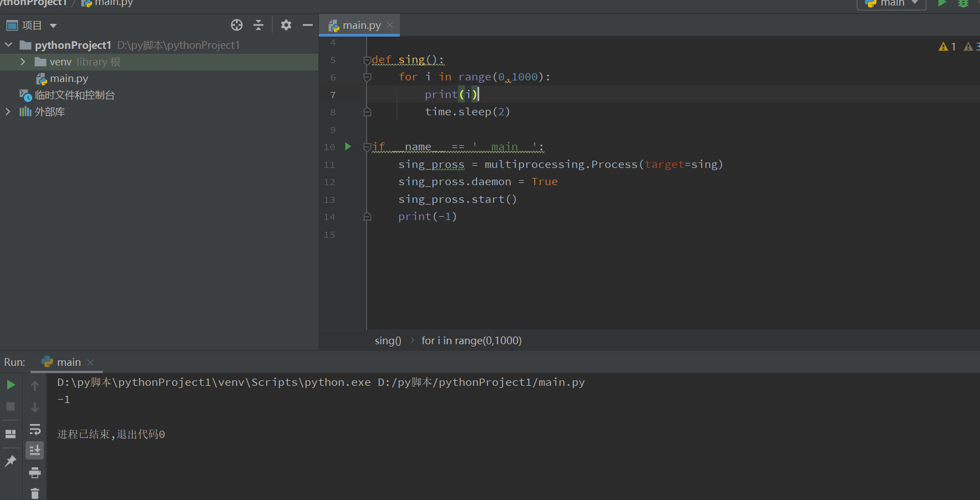Image resolution: width=980 pixels, height=500 pixels.
Task: Collapse the pythonProject1 root folder
Action: point(8,44)
